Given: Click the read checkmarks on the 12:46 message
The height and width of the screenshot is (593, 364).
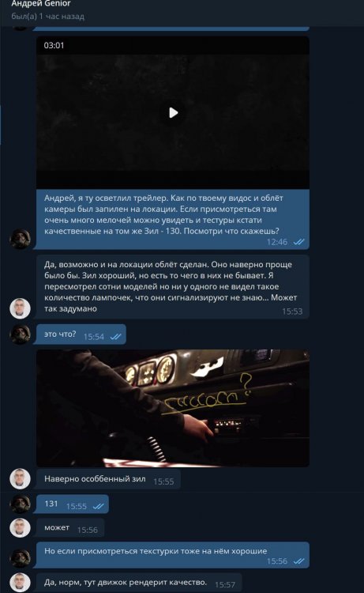Looking at the screenshot, I should pyautogui.click(x=298, y=242).
